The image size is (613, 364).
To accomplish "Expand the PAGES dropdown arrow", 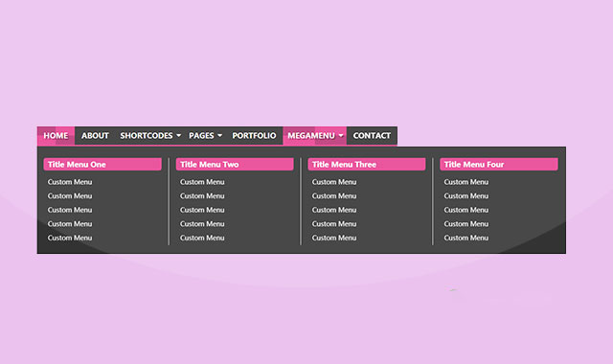I will tap(219, 136).
